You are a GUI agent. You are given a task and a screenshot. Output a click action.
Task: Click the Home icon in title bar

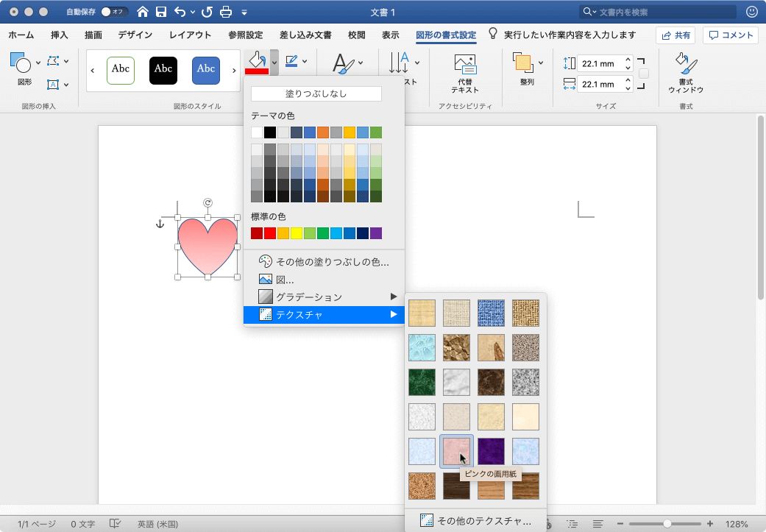[x=142, y=12]
